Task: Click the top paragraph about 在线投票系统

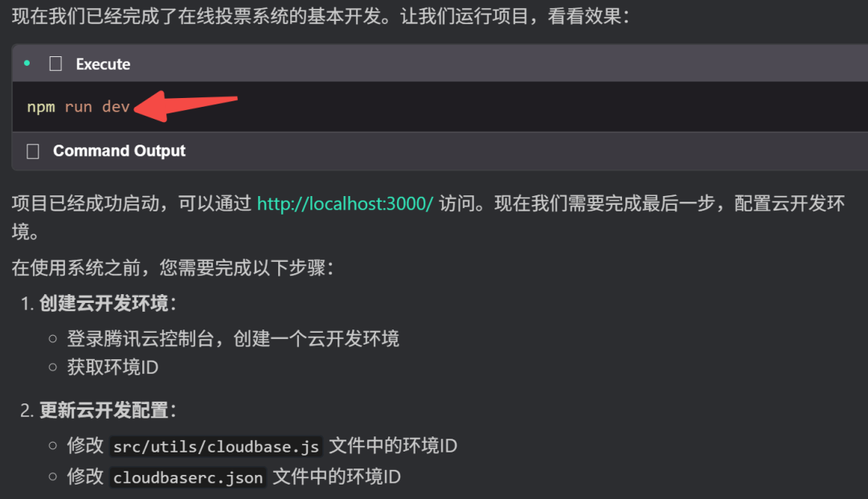Action: (x=321, y=16)
